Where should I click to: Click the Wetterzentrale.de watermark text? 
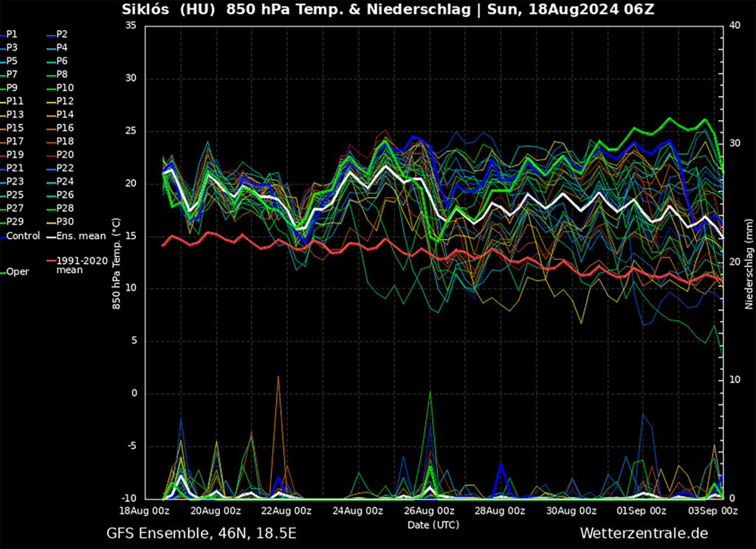644,533
